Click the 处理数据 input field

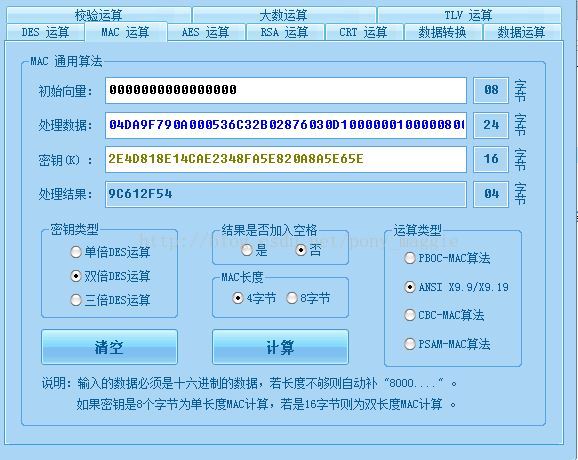286,125
